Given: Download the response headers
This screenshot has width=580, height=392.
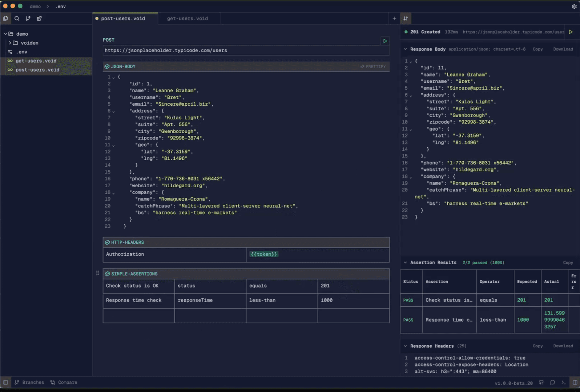Looking at the screenshot, I should [563, 346].
